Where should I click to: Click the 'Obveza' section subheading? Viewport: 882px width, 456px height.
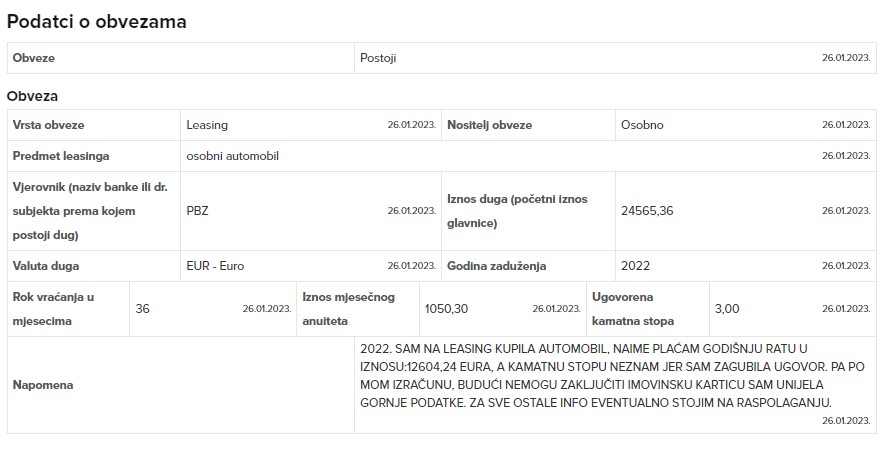[32, 96]
